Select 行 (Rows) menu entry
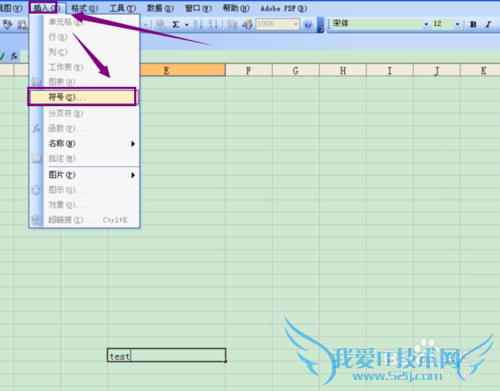The image size is (500, 391). point(84,37)
